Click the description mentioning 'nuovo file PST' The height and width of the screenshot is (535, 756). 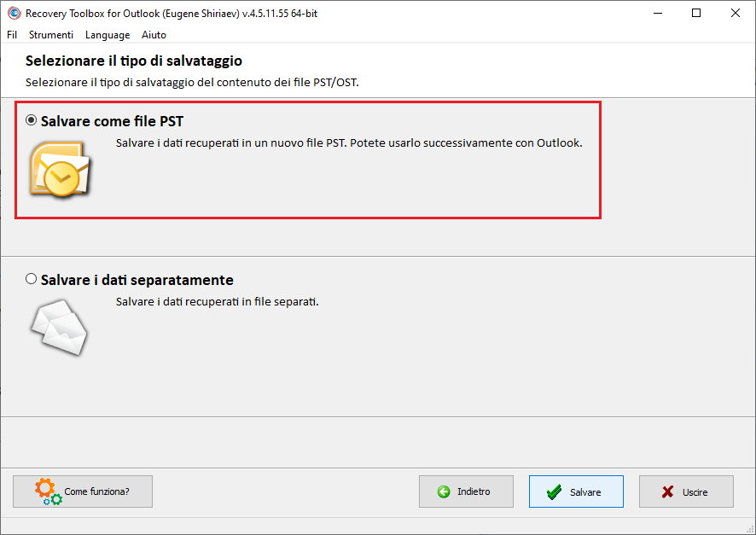(349, 143)
